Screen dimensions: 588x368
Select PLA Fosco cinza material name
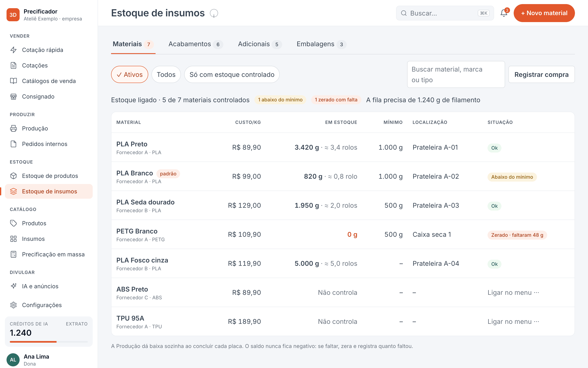point(142,260)
